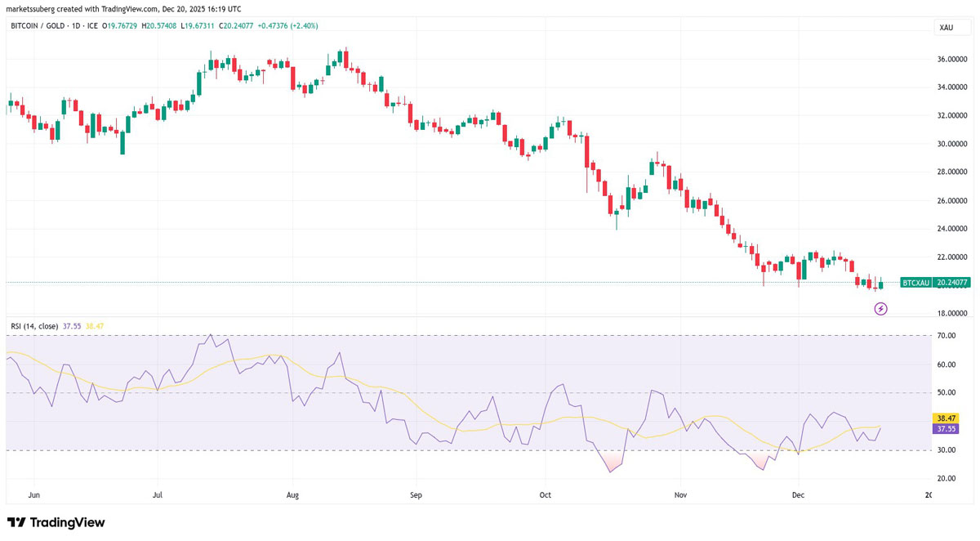Image resolution: width=980 pixels, height=541 pixels.
Task: Click the yellow 38.47 RSI value tag
Action: click(947, 418)
